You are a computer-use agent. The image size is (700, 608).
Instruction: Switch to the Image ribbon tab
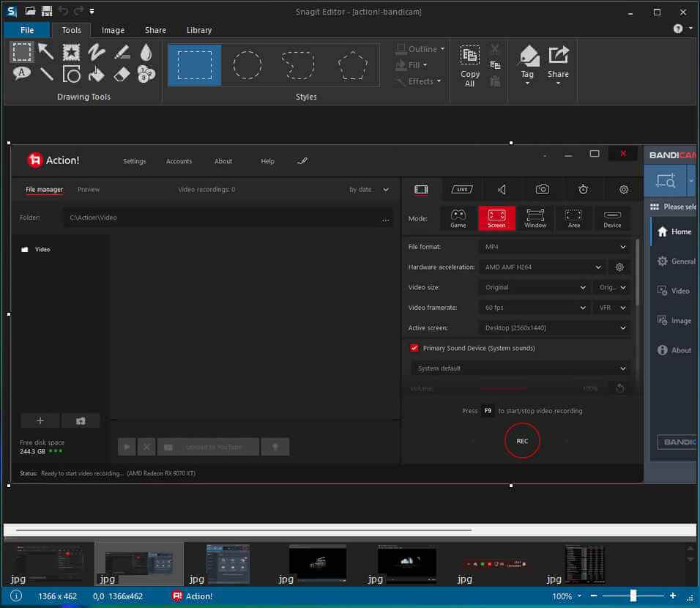tap(113, 30)
